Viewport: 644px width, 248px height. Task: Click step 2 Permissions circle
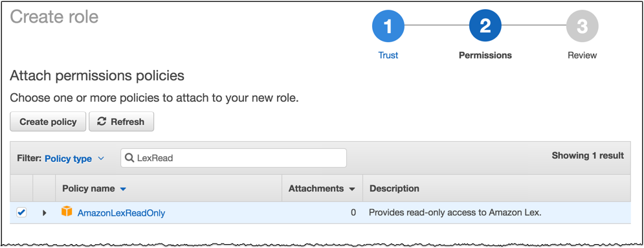click(485, 26)
